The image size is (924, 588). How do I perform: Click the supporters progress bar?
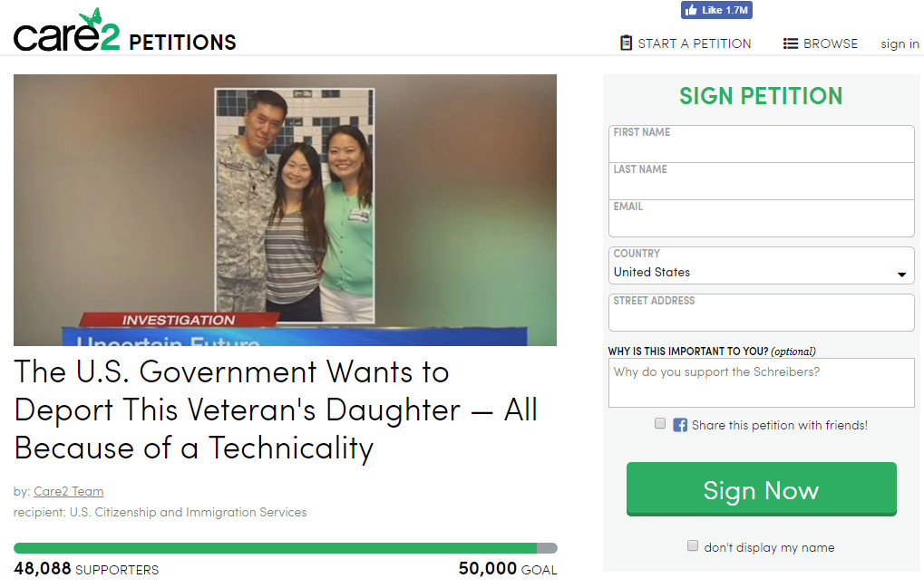(286, 548)
